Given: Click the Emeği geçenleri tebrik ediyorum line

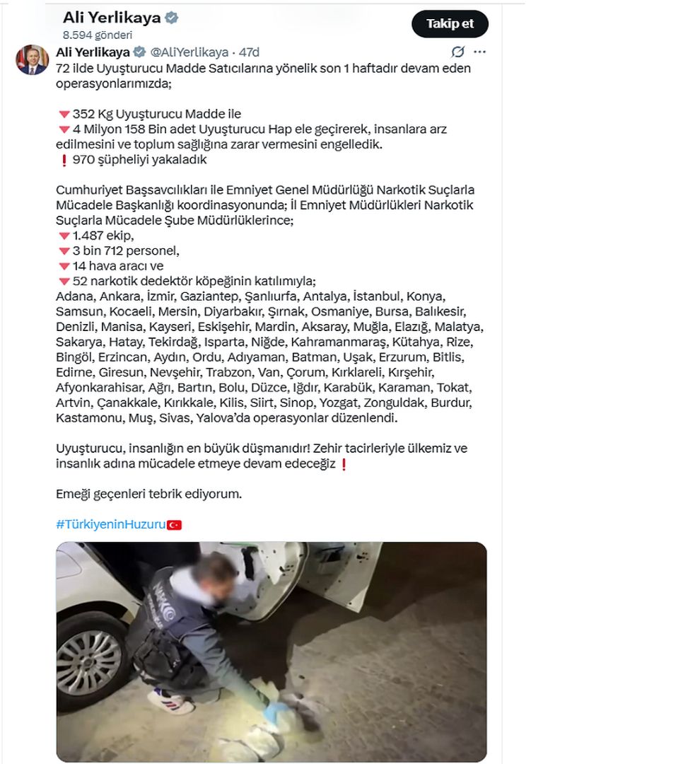Looking at the screenshot, I should [x=148, y=494].
